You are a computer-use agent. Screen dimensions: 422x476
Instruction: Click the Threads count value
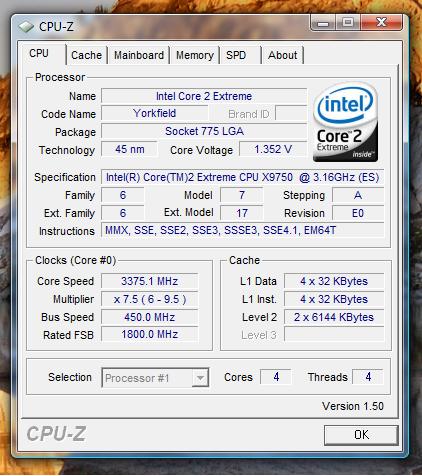click(368, 377)
